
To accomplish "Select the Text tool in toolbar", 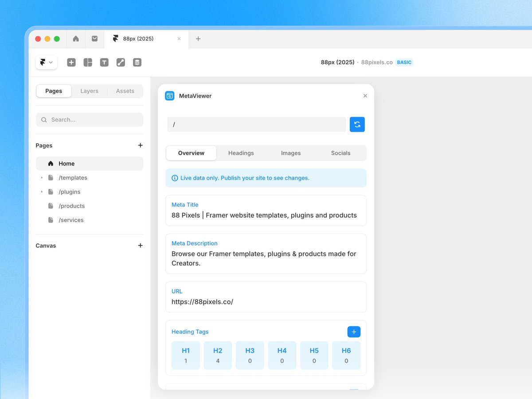I will [x=104, y=63].
